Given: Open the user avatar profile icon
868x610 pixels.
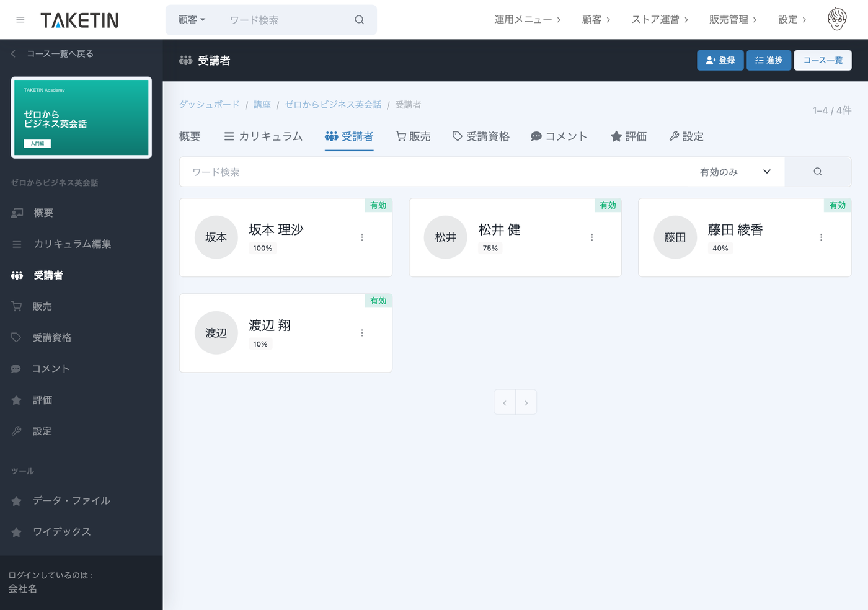Looking at the screenshot, I should point(837,19).
